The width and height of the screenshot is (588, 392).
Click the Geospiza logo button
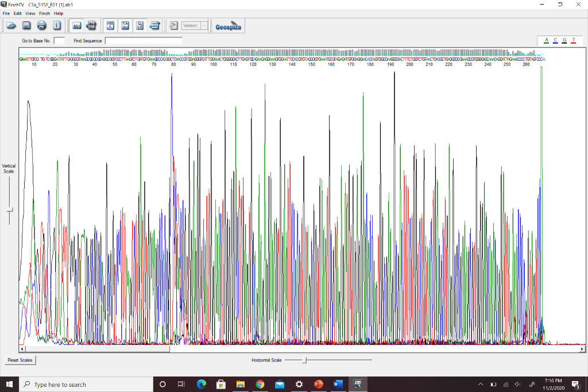point(228,26)
